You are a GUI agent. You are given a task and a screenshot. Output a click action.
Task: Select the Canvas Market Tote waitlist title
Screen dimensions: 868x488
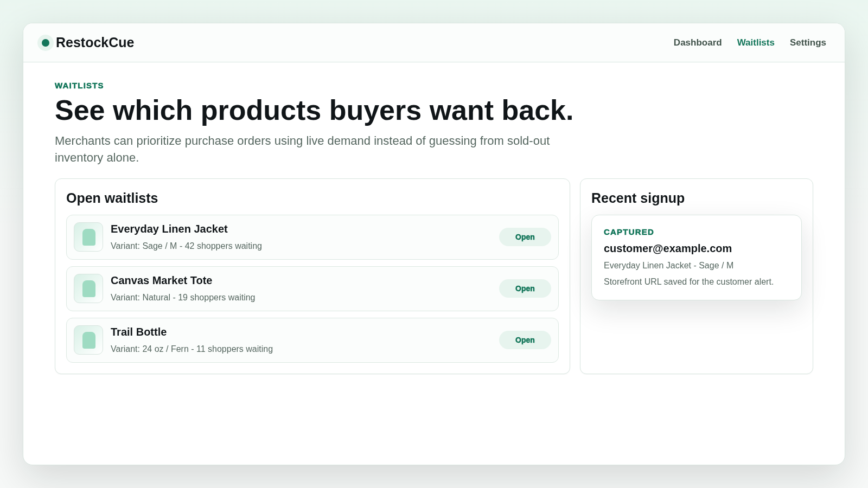point(161,280)
